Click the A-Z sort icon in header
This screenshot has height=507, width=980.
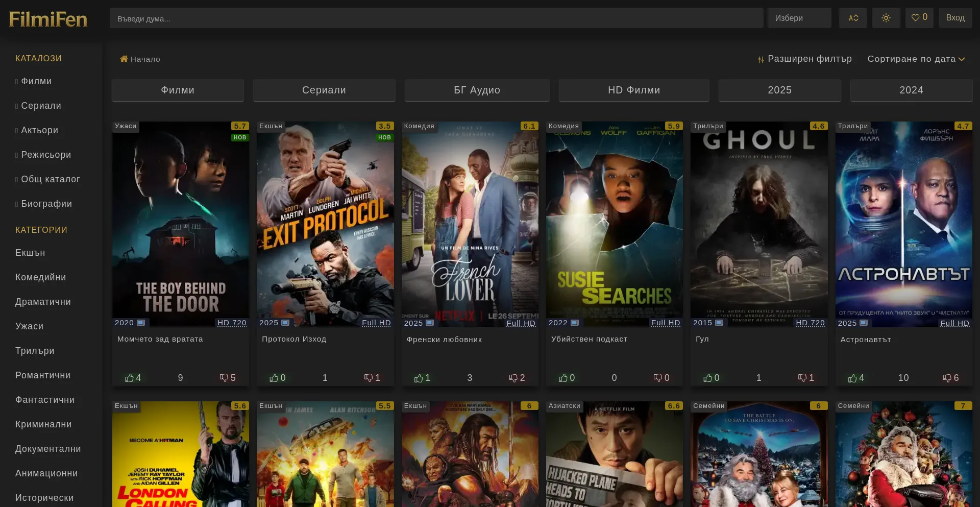point(853,18)
